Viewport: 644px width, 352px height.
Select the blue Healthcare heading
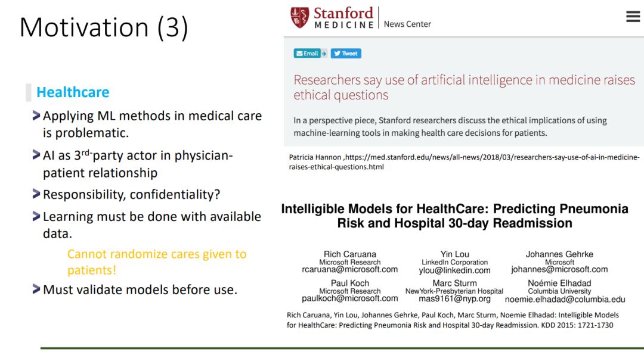[x=73, y=92]
